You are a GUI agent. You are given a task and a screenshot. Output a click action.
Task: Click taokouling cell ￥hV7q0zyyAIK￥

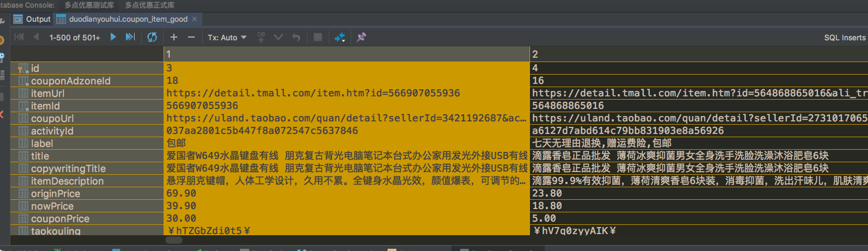(x=699, y=230)
